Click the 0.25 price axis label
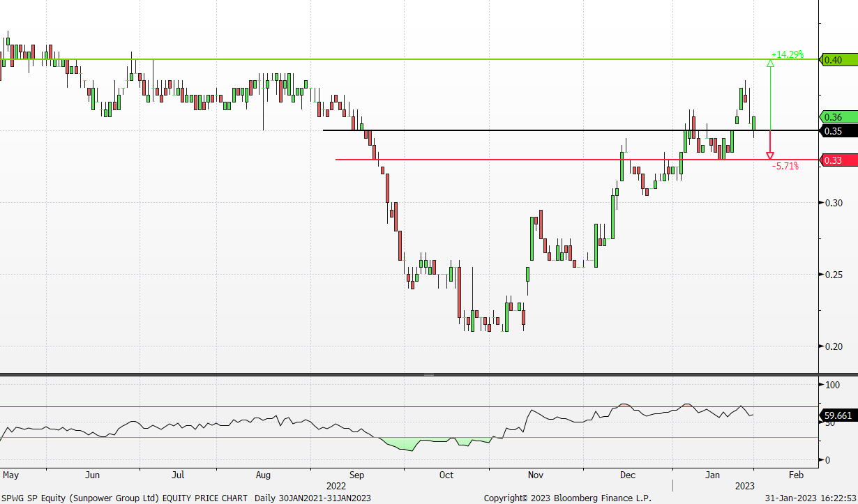The image size is (858, 504). pyautogui.click(x=832, y=275)
